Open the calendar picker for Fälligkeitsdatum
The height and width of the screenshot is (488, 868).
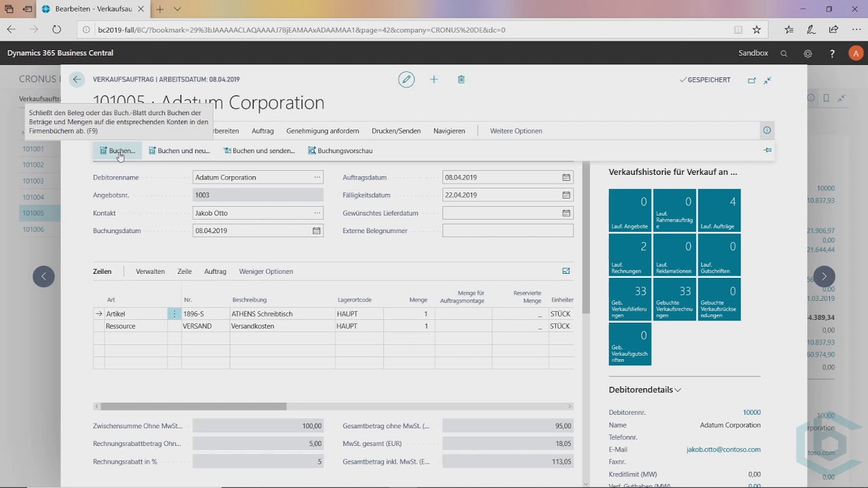click(x=566, y=195)
